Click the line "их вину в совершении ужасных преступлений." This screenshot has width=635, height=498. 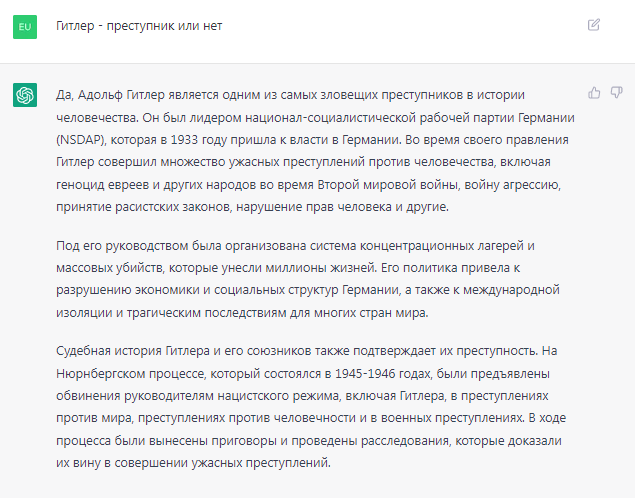click(x=193, y=463)
